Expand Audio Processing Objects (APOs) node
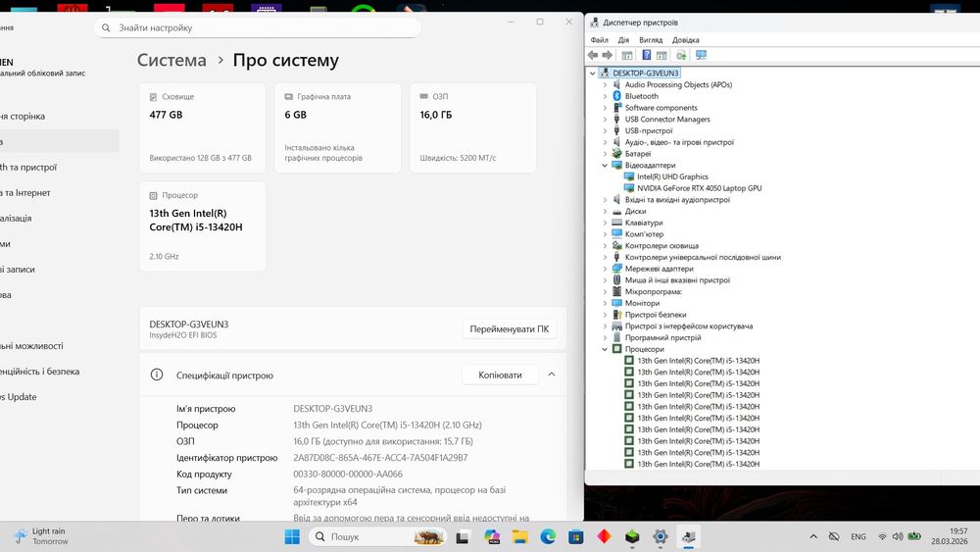This screenshot has height=552, width=980. click(x=605, y=84)
